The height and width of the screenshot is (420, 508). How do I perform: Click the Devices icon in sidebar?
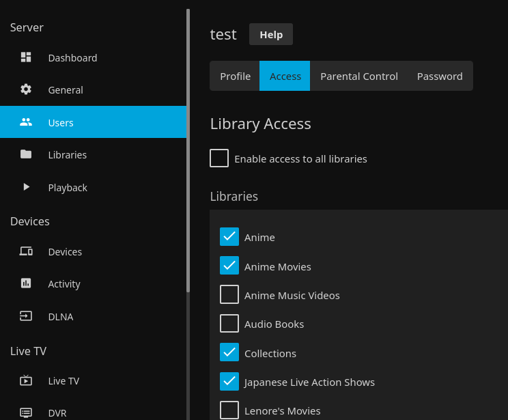click(26, 251)
